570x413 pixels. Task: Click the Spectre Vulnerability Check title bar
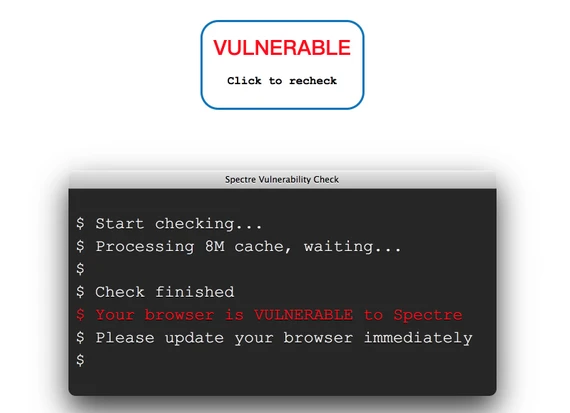[x=282, y=180]
